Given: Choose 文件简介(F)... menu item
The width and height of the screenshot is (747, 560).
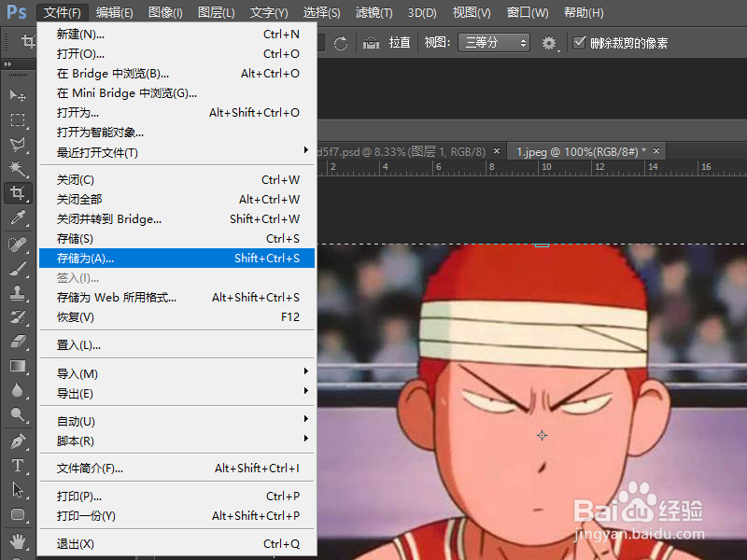Looking at the screenshot, I should point(176,469).
